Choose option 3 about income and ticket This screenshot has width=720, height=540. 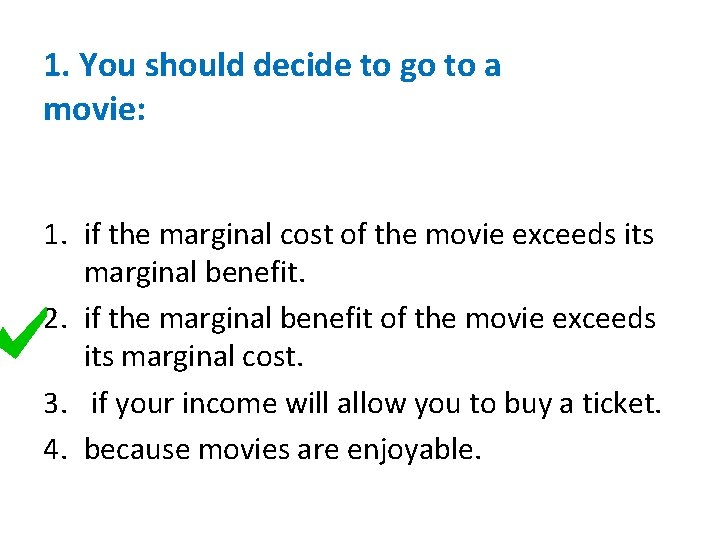coord(376,405)
